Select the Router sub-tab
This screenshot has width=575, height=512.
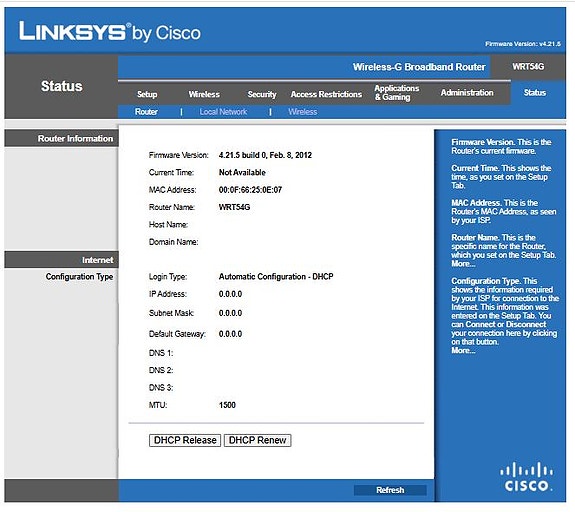point(146,111)
